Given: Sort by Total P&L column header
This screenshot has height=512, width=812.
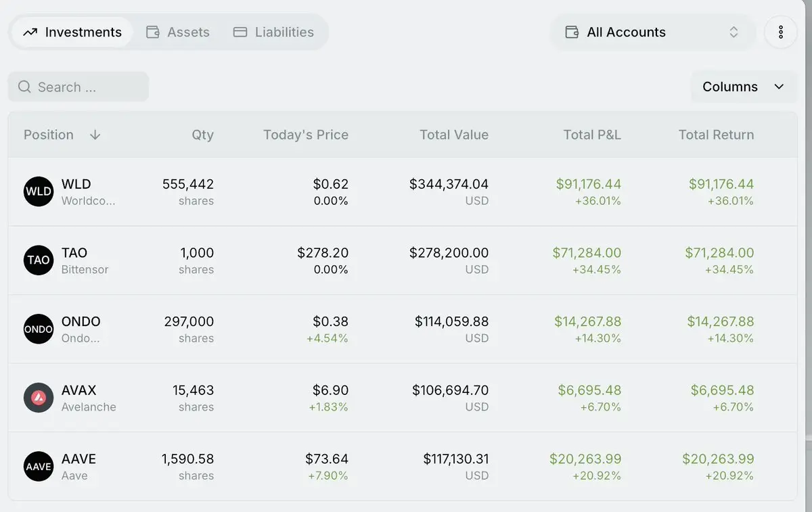Looking at the screenshot, I should pyautogui.click(x=592, y=135).
